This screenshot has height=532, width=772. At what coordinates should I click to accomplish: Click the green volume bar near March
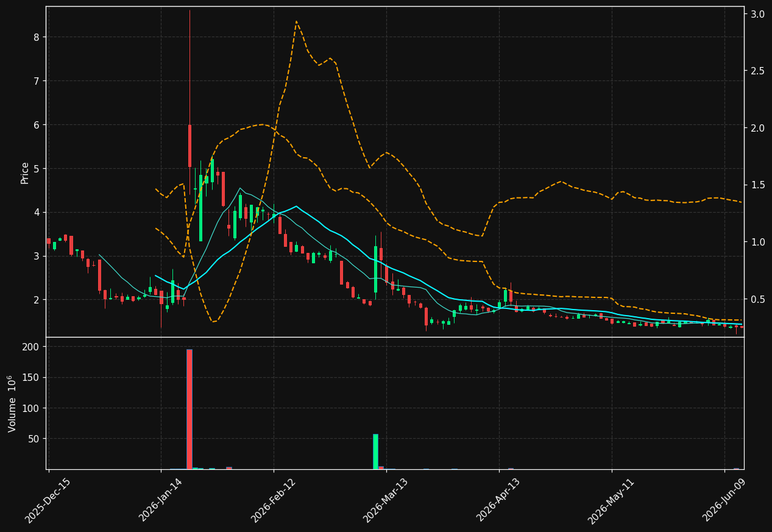375,452
